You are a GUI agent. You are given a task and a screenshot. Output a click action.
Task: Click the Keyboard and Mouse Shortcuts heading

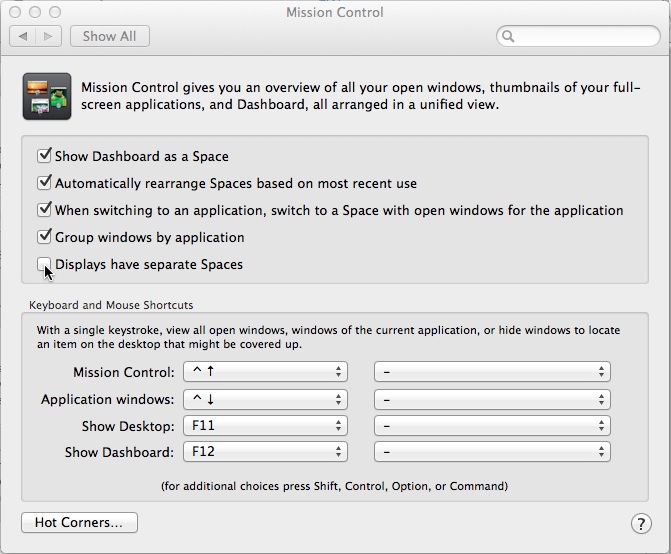pyautogui.click(x=111, y=305)
